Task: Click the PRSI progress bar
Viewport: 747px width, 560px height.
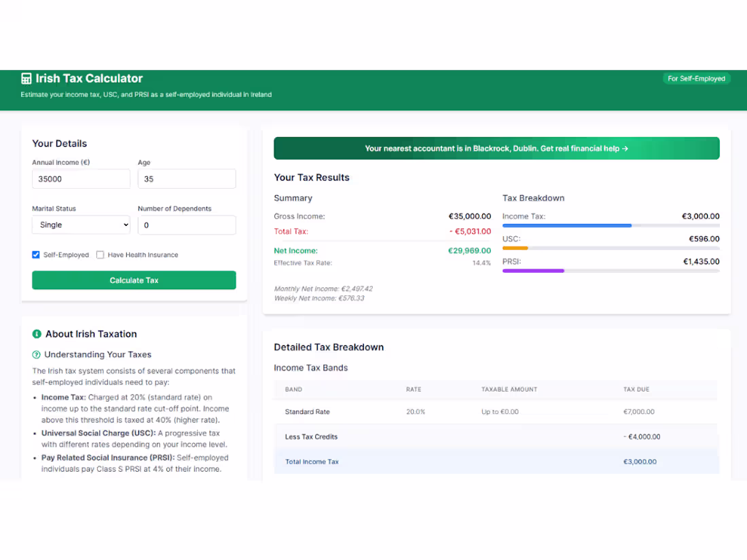Action: coord(611,271)
